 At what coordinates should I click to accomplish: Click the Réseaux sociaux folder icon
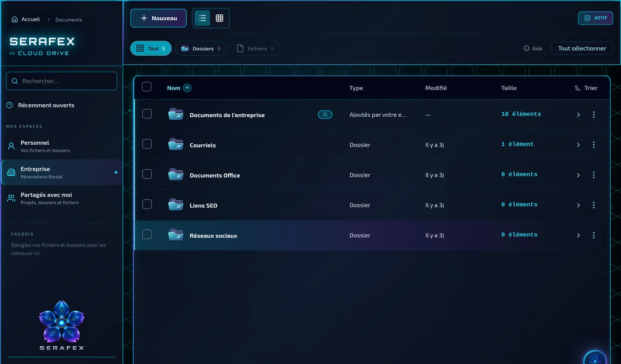point(176,235)
